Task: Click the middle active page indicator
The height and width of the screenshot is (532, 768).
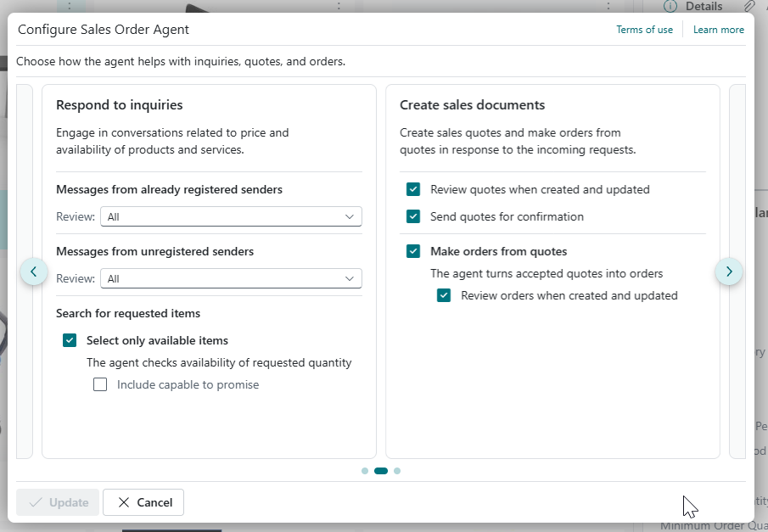Action: (x=381, y=471)
